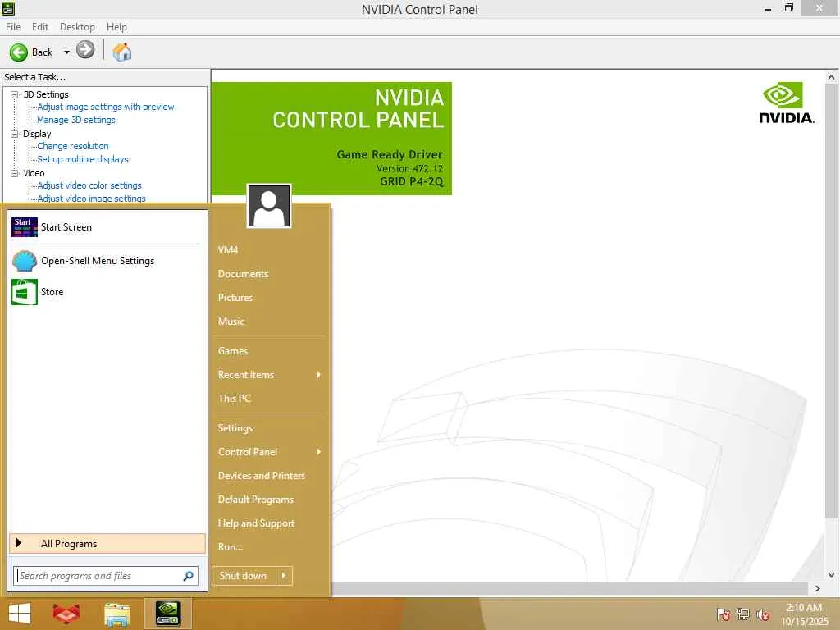This screenshot has height=630, width=840.
Task: Click the vertical scrollbar up arrow
Action: 832,77
